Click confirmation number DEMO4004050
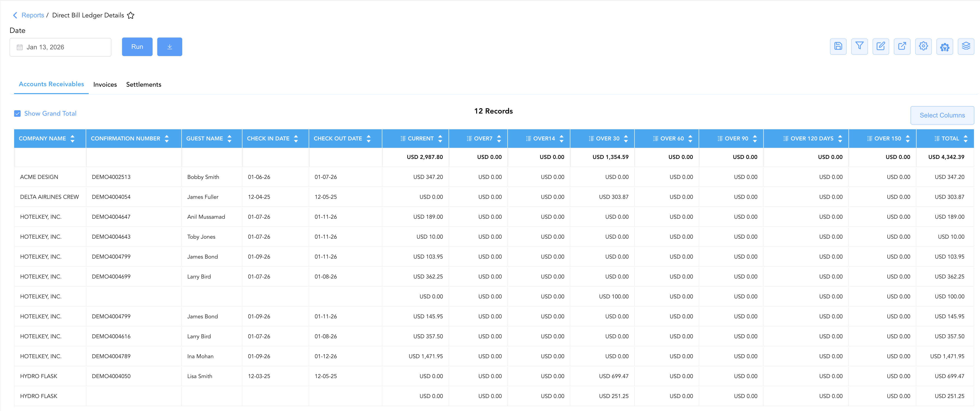This screenshot has width=980, height=411. (111, 376)
